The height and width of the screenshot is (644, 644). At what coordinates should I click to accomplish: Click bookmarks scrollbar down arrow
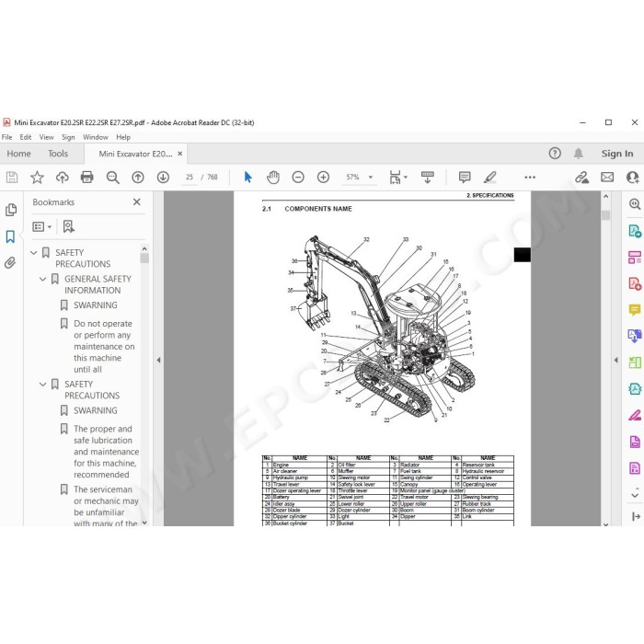coord(144,523)
